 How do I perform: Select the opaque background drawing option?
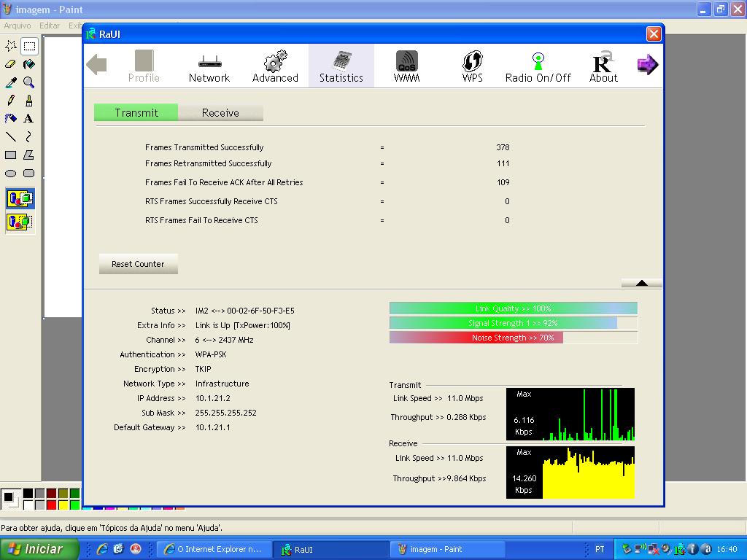(x=20, y=198)
